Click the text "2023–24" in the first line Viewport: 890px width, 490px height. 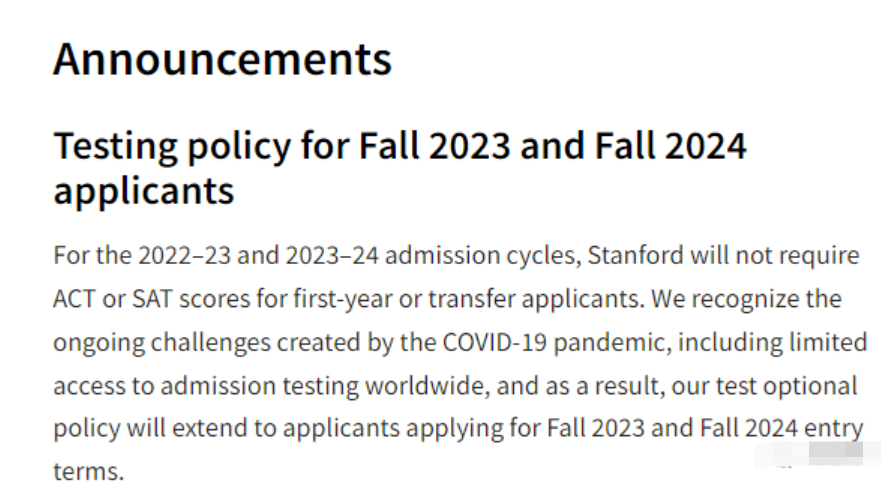point(332,256)
